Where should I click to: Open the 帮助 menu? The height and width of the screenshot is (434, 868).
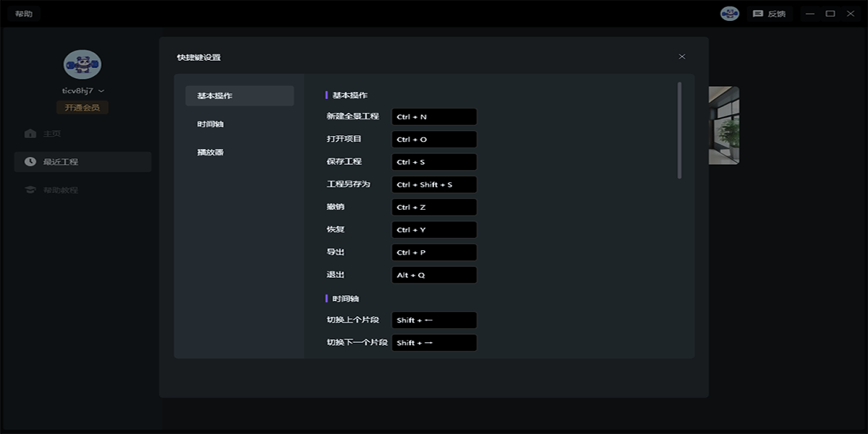24,14
